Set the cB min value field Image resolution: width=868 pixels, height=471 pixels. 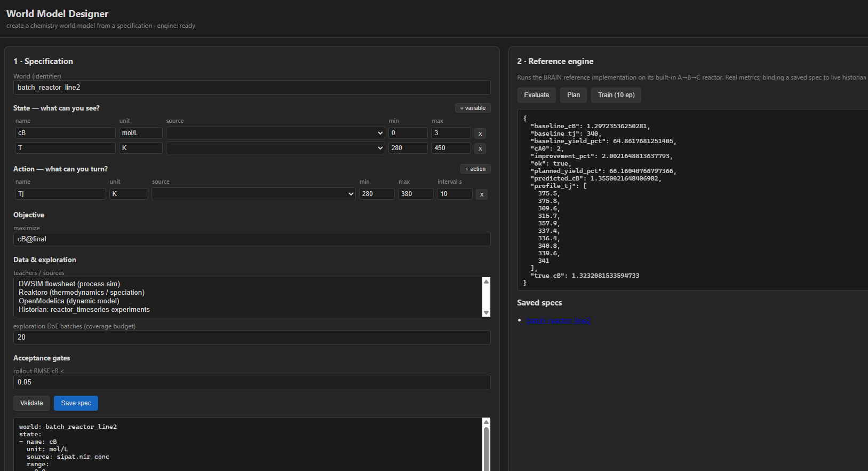point(408,133)
